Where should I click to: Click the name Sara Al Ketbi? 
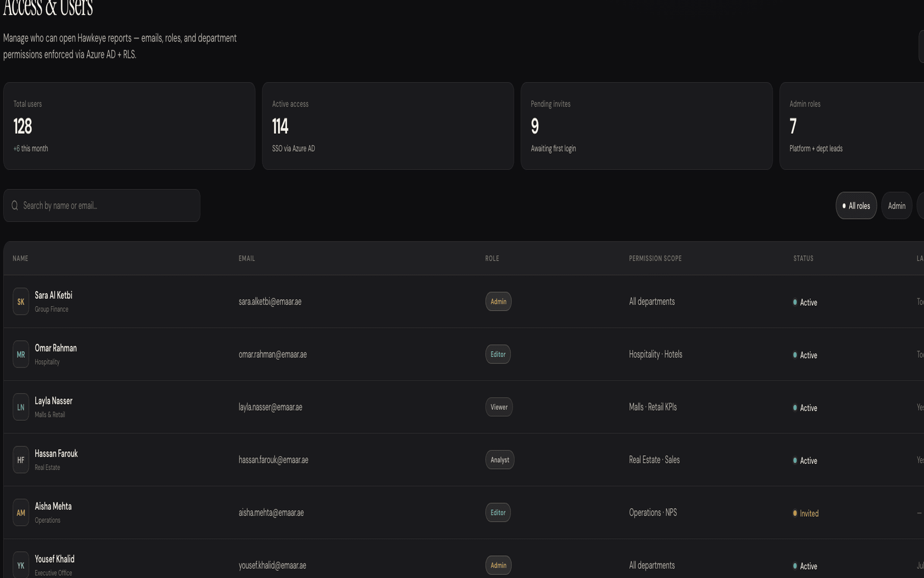click(54, 295)
